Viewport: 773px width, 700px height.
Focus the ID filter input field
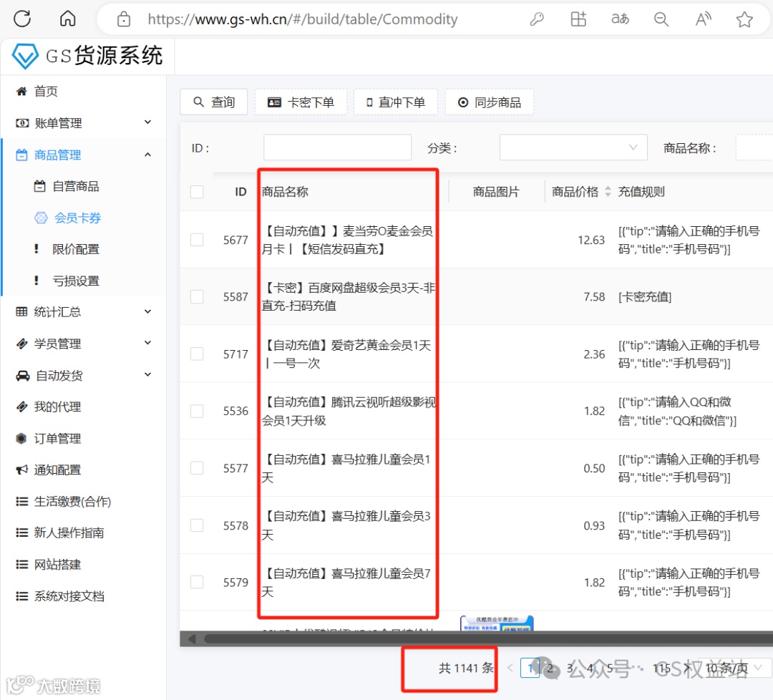[338, 147]
